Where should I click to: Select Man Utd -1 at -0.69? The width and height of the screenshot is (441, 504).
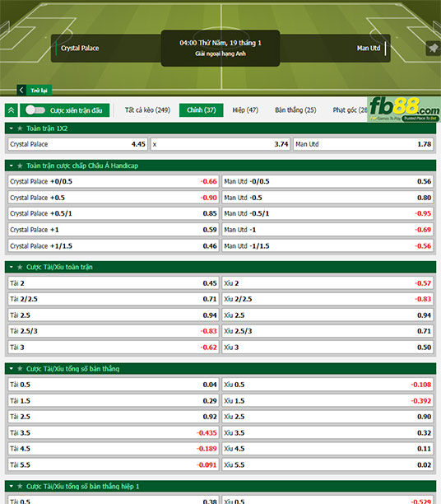pos(327,230)
